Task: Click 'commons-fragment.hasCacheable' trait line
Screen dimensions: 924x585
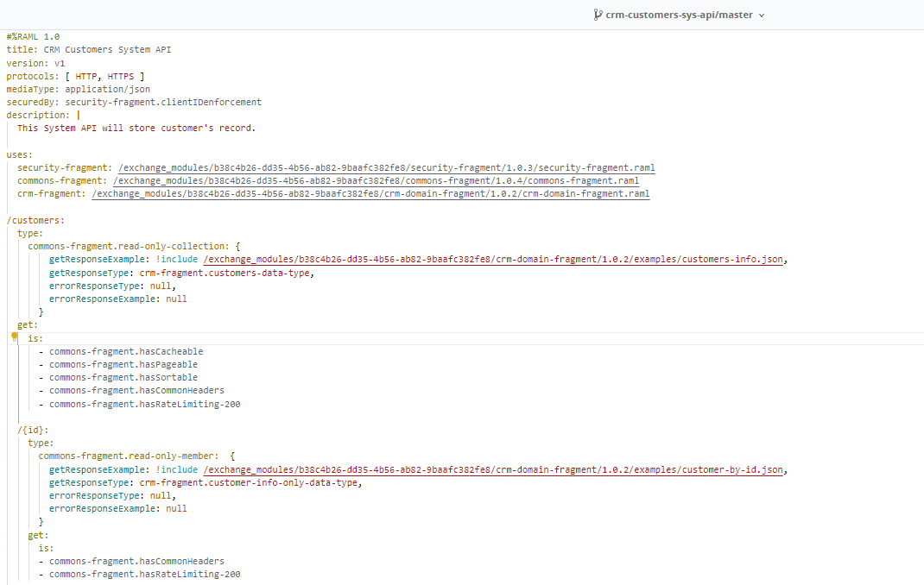Action: [126, 351]
